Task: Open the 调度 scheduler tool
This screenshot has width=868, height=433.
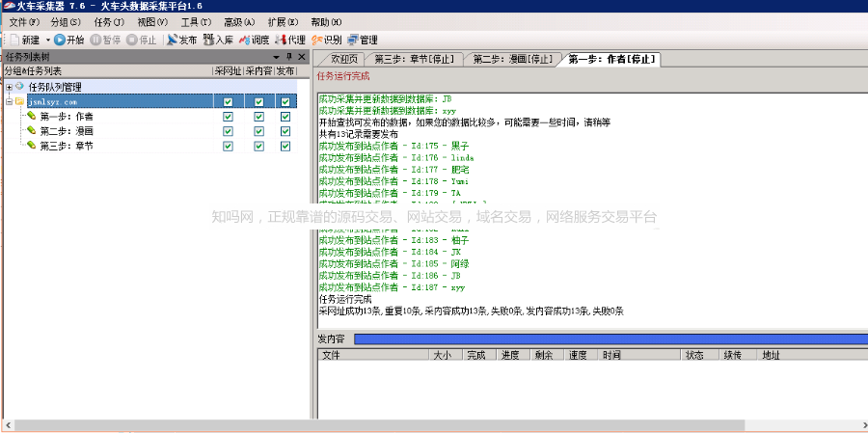Action: (254, 40)
